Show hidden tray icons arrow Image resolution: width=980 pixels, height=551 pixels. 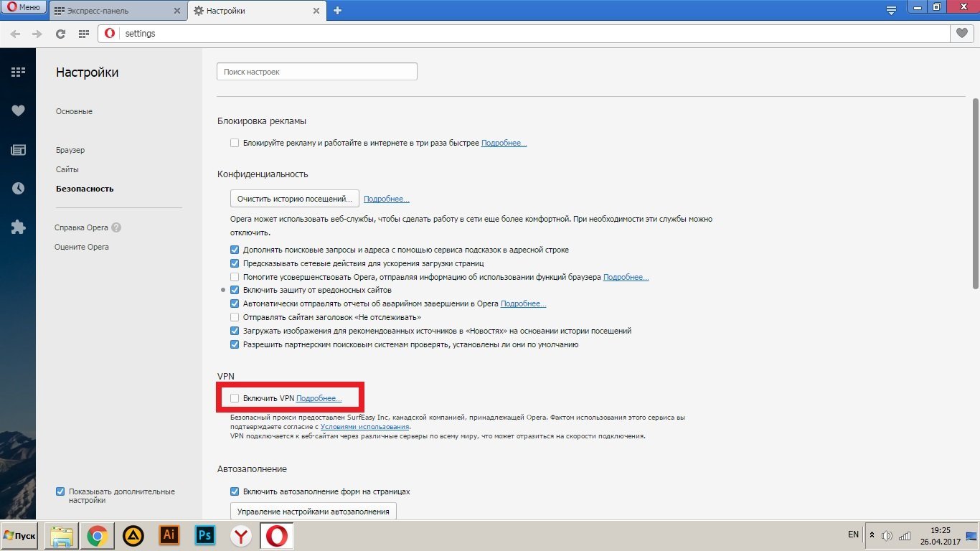click(x=872, y=535)
